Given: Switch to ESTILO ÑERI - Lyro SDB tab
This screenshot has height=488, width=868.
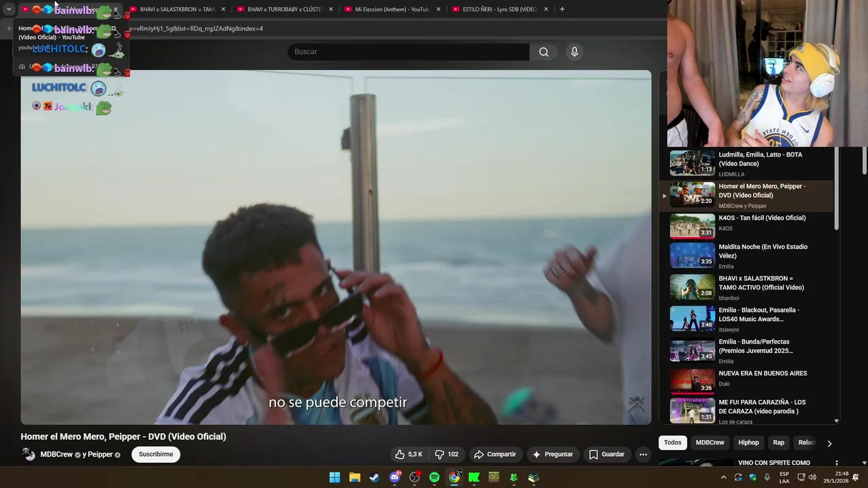Looking at the screenshot, I should 500,9.
